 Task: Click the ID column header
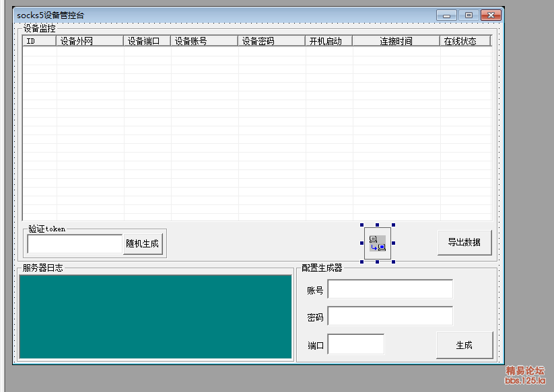39,41
